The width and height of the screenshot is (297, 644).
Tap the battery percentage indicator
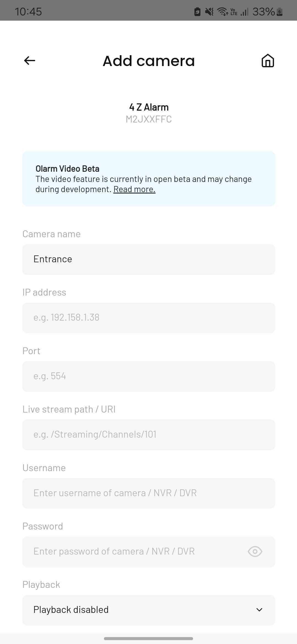[x=263, y=12]
